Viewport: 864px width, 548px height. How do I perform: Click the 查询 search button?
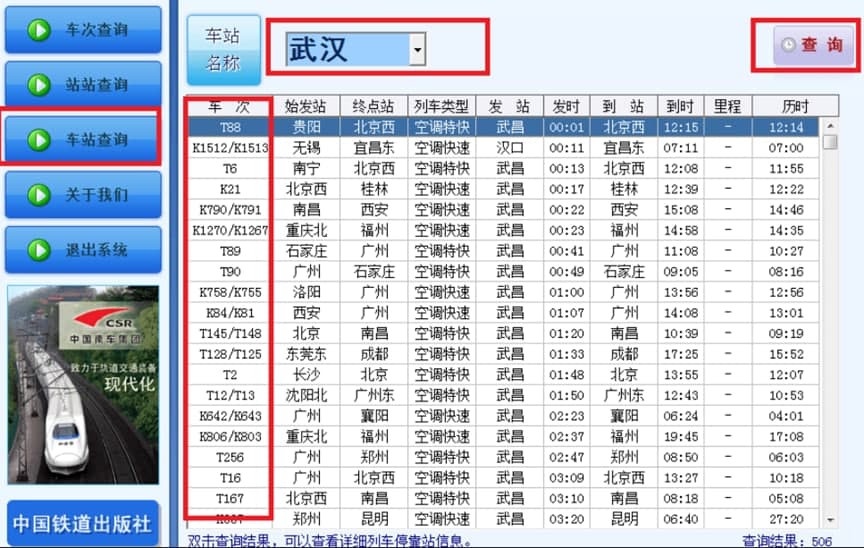(x=814, y=46)
